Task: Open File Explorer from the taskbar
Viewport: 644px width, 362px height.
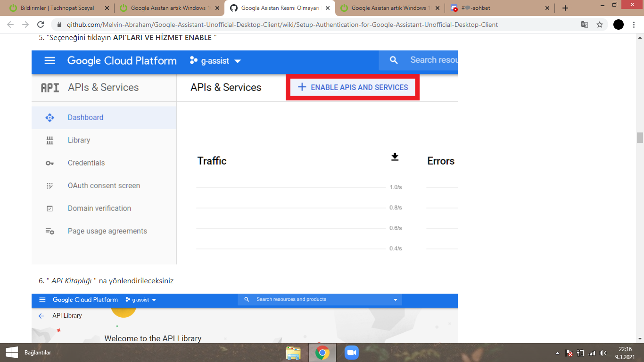Action: tap(293, 353)
